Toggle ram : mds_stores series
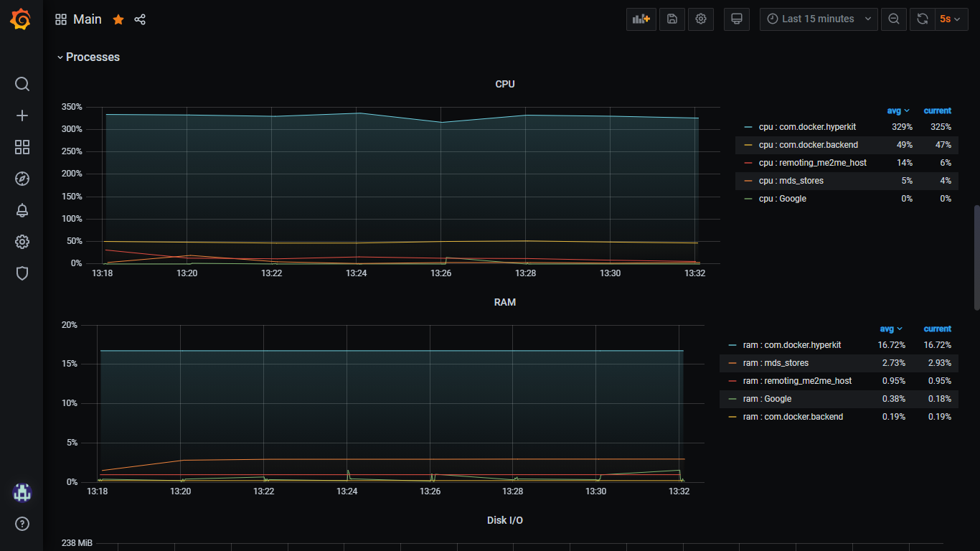The height and width of the screenshot is (551, 980). pyautogui.click(x=776, y=363)
